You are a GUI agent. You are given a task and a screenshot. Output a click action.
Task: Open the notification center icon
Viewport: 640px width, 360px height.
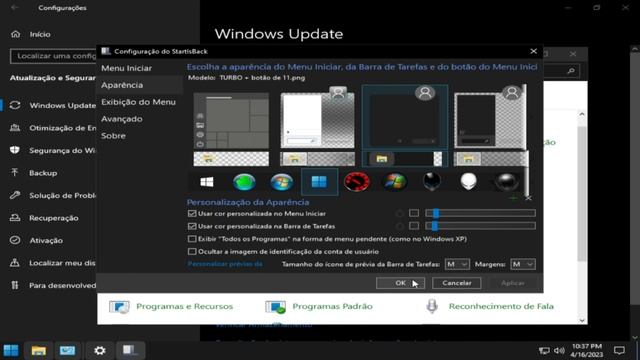(619, 350)
